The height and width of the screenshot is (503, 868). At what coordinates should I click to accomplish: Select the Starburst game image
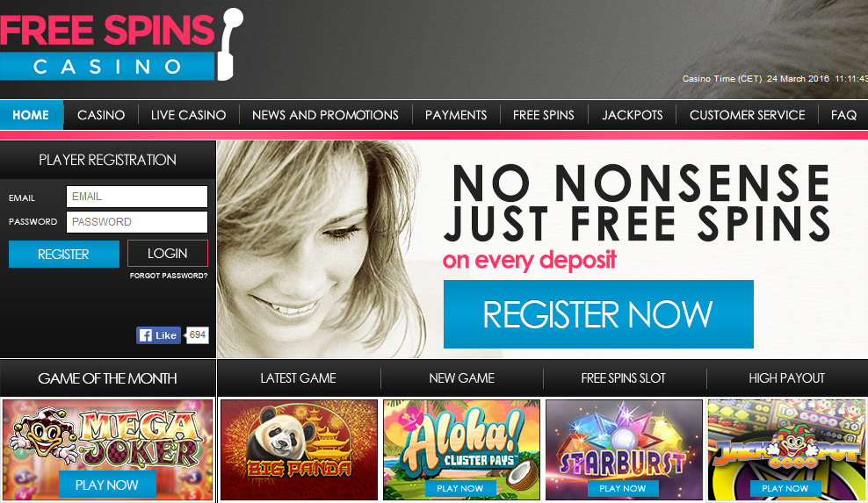click(624, 449)
